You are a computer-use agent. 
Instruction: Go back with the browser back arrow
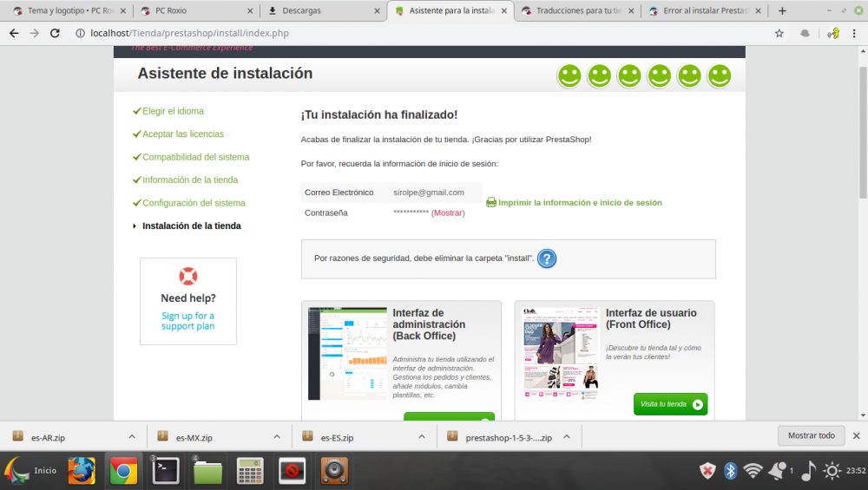pos(14,33)
